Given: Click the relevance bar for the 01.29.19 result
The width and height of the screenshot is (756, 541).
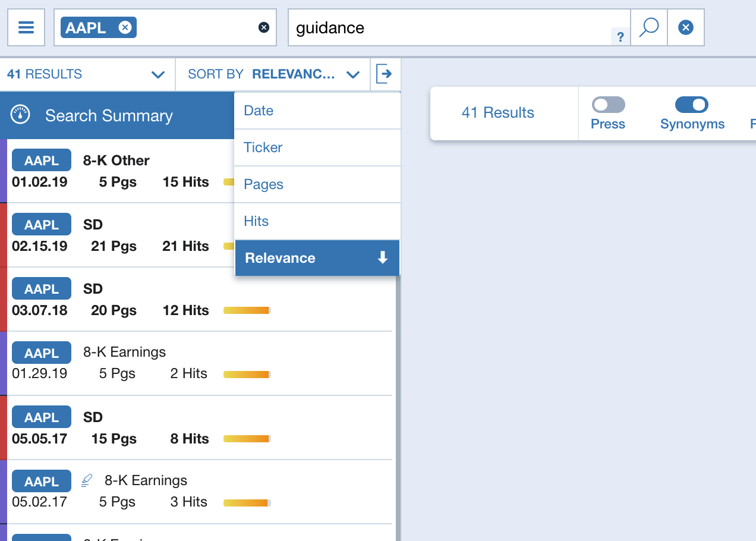Looking at the screenshot, I should 247,375.
